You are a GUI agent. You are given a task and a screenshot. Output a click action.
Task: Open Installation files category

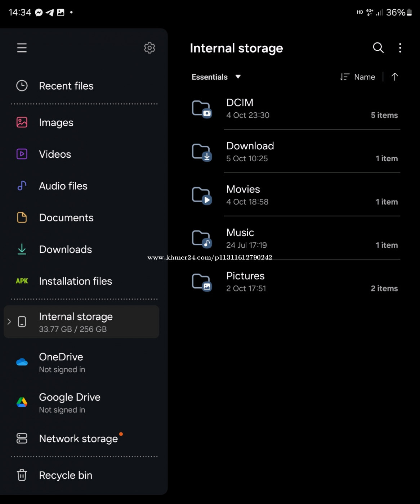point(75,281)
